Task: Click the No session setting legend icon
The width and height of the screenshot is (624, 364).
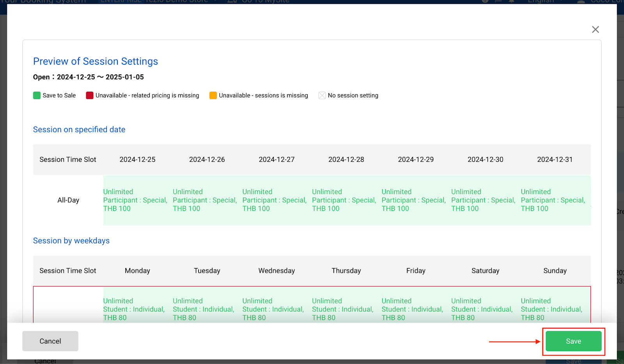Action: [322, 95]
